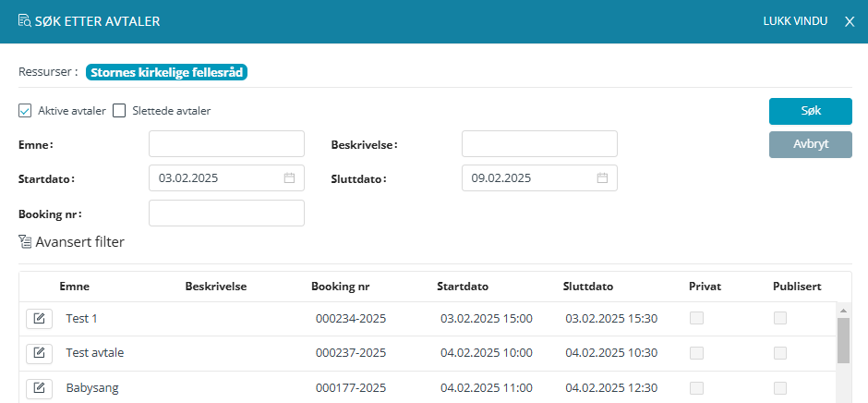The height and width of the screenshot is (403, 868).
Task: Click the results list scrollbar thumb
Action: [843, 340]
